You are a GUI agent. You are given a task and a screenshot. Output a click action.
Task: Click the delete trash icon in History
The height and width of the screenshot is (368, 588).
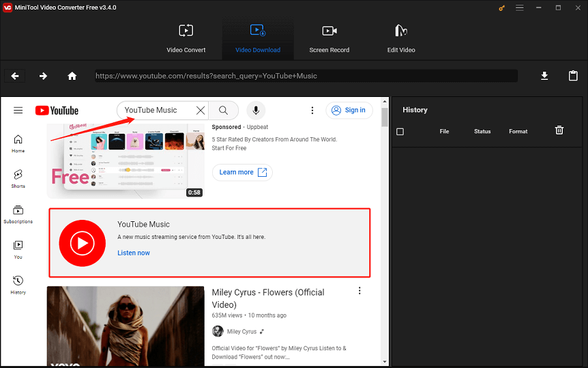pyautogui.click(x=559, y=130)
